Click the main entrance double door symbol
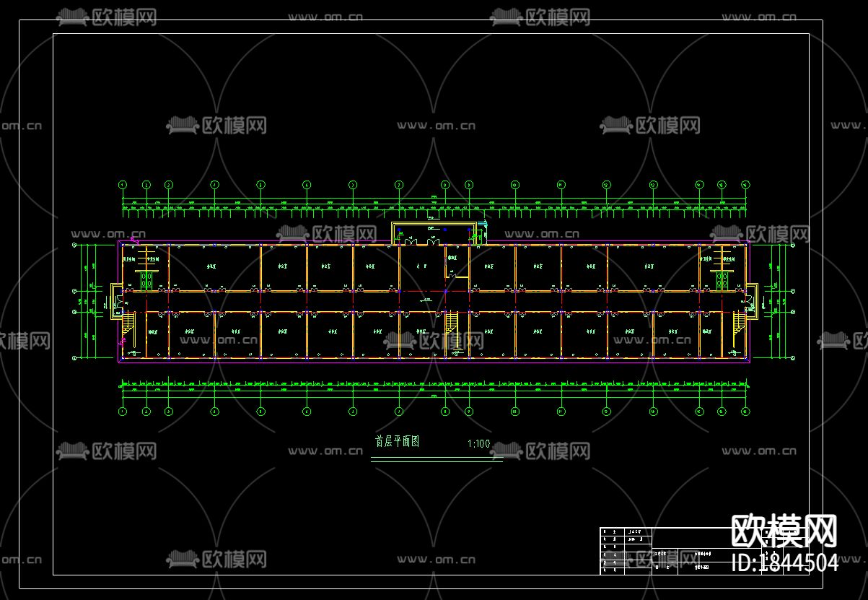The image size is (868, 600). pyautogui.click(x=422, y=242)
